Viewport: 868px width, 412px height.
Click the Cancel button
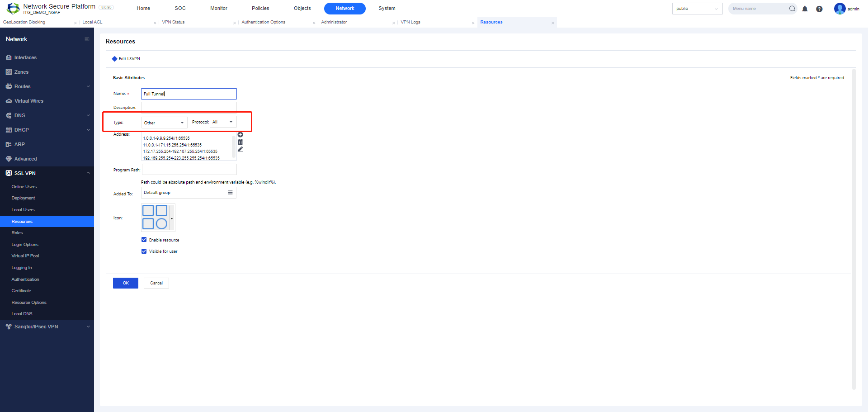coord(156,283)
